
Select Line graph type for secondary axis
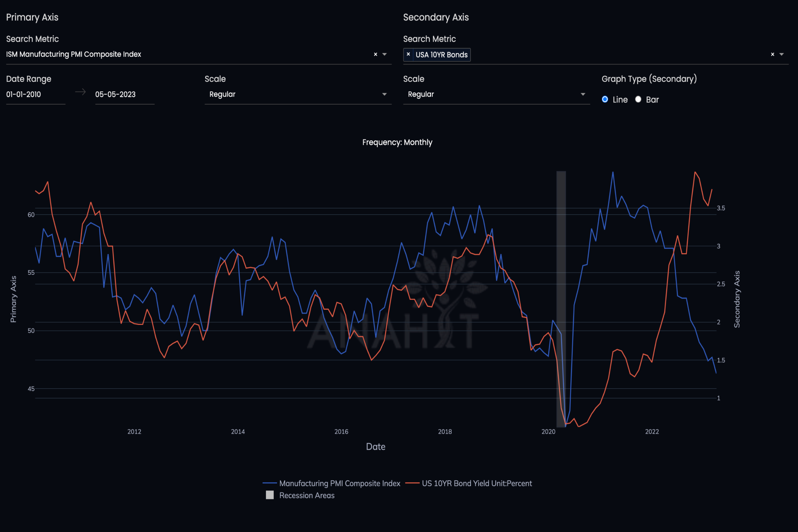pos(605,99)
